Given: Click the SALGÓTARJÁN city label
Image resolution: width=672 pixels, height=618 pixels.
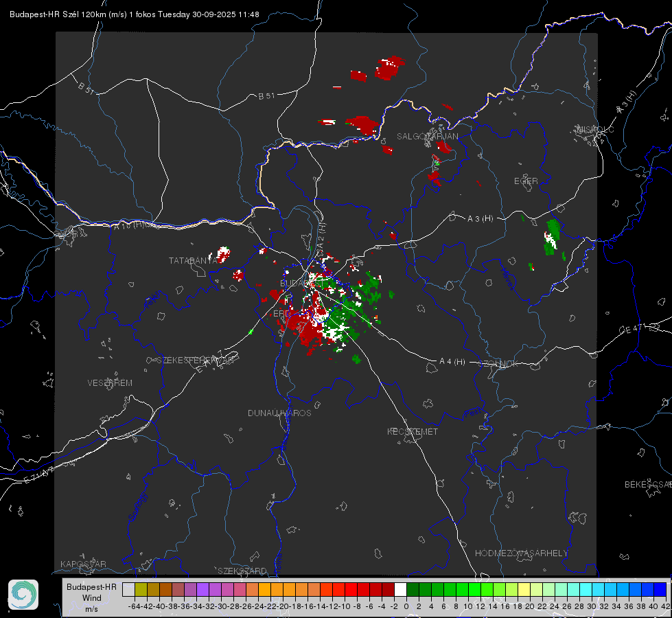Looking at the screenshot, I should [427, 137].
